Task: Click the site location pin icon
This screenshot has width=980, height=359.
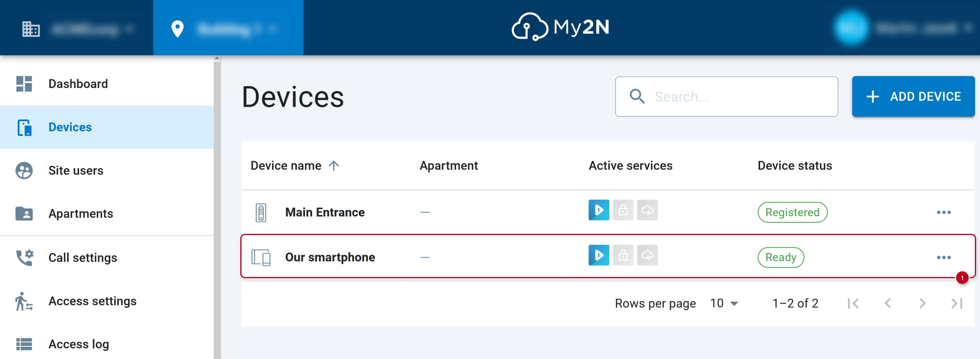Action: (178, 29)
